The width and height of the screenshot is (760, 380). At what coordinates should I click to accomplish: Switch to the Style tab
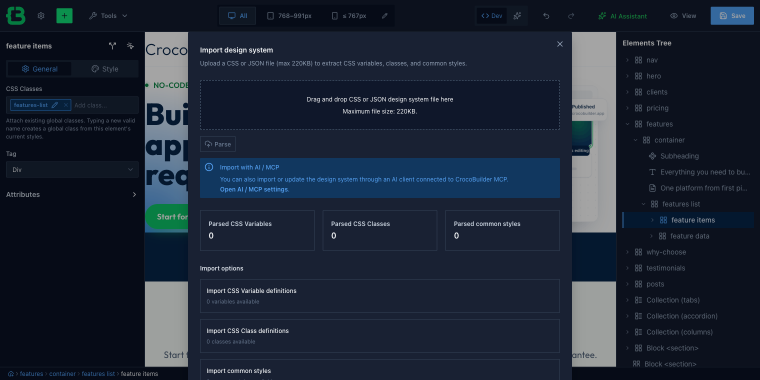(105, 69)
